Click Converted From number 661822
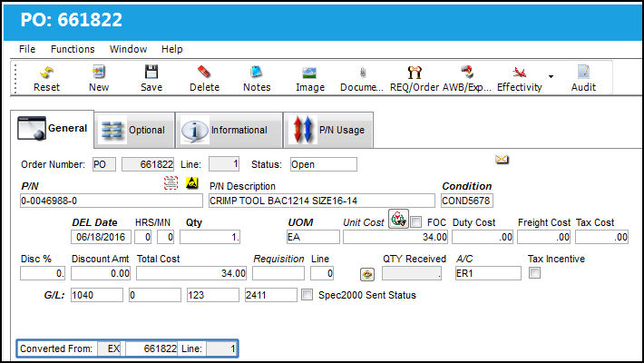 tap(151, 348)
